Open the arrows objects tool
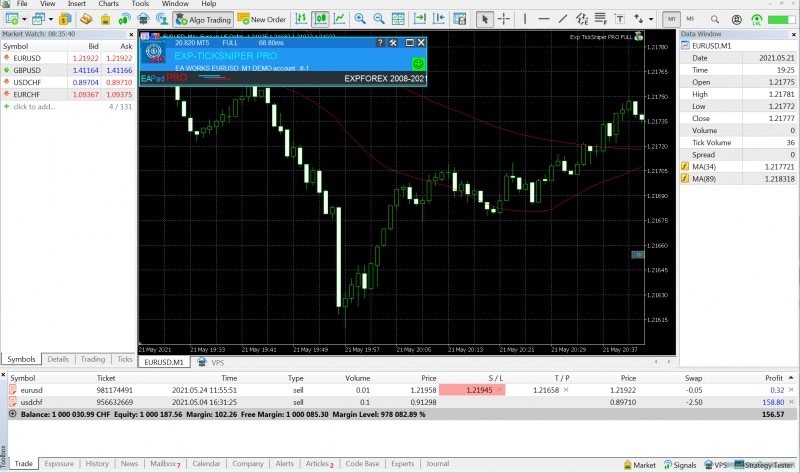800x473 pixels. (x=639, y=19)
